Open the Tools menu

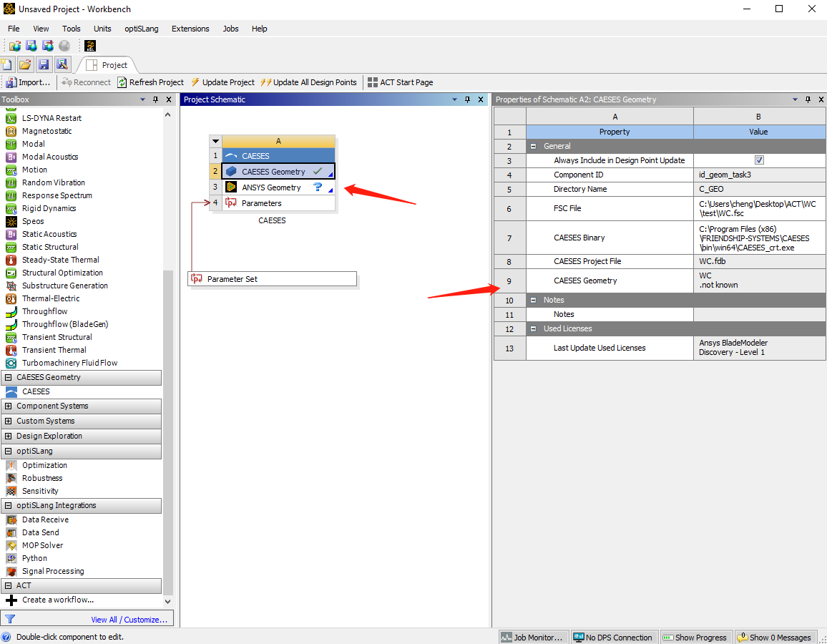coord(72,29)
